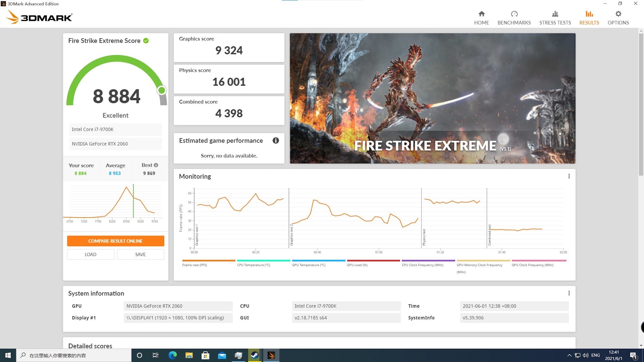Open Microsoft Store from the taskbar
Screen dimensions: 644x362
[x=205, y=355]
